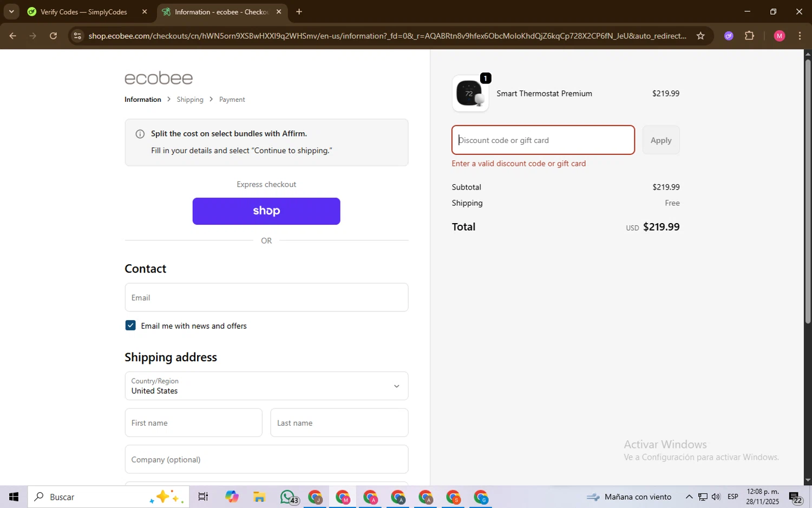Expand the Country/Region dropdown
The width and height of the screenshot is (812, 508).
266,386
